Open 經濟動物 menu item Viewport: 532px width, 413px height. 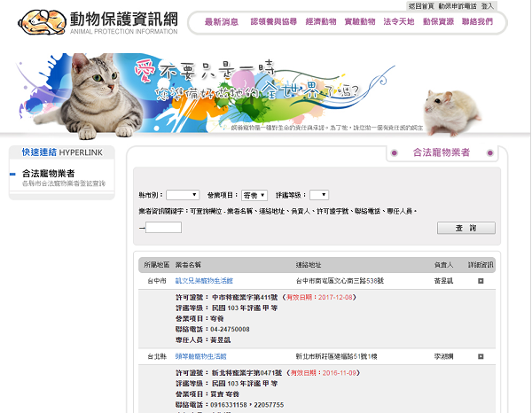321,21
